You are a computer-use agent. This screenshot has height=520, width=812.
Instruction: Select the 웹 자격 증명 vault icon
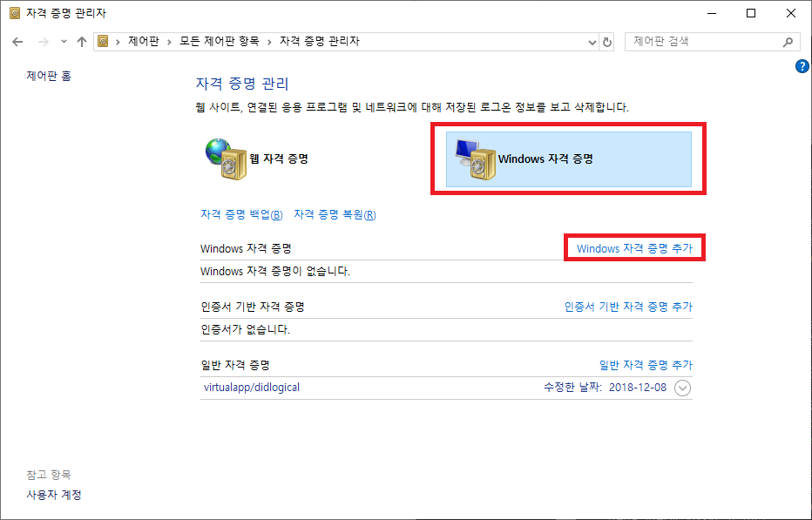pos(226,159)
